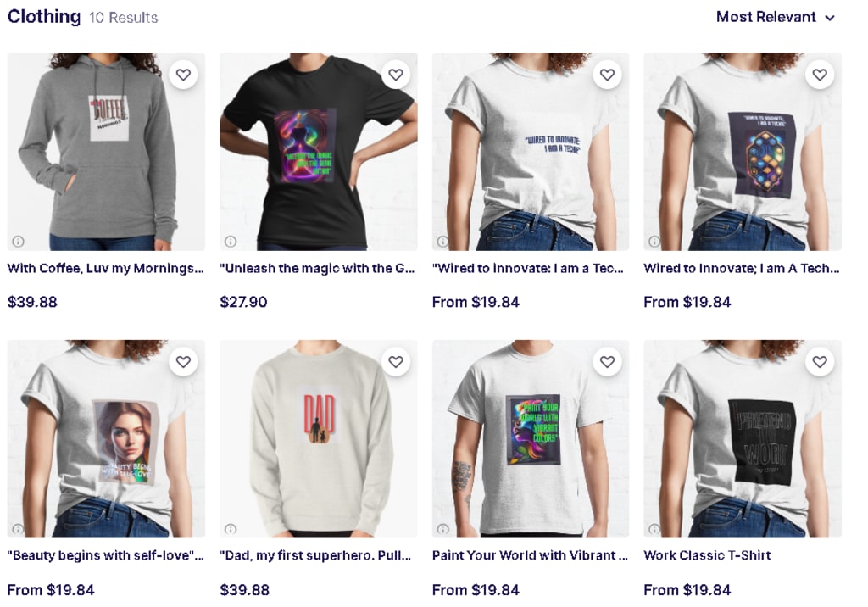Viewport: 868px width, 607px height.
Task: View the Dad pullover product thumbnail
Action: (x=319, y=438)
